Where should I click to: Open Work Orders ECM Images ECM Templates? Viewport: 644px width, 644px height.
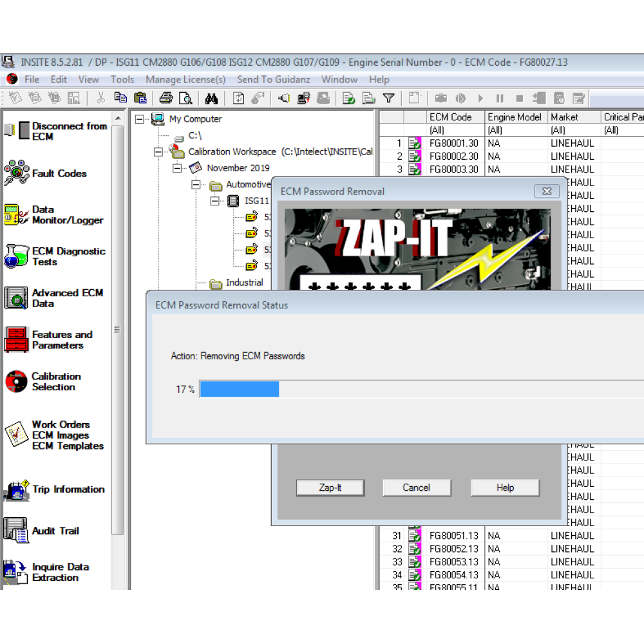click(x=54, y=435)
